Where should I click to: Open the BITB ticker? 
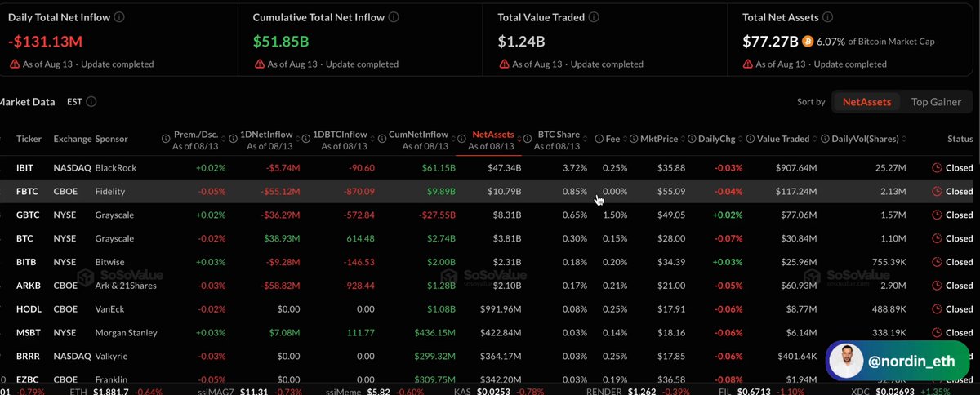coord(25,263)
